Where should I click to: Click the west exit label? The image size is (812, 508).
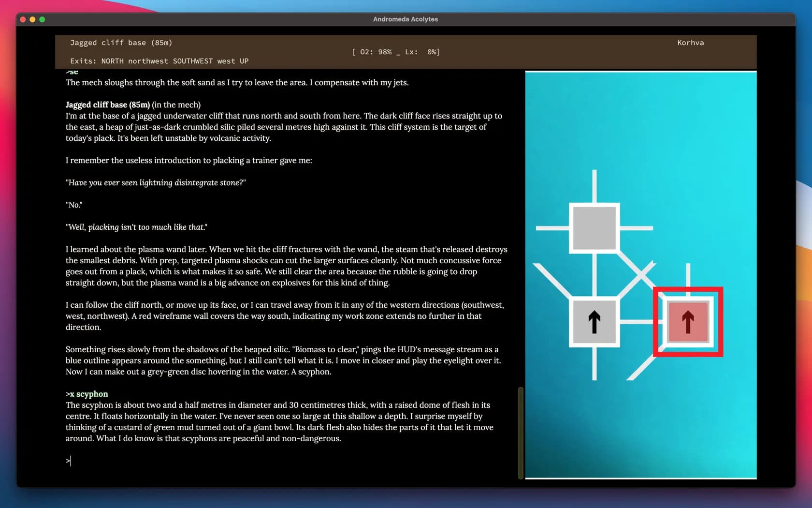pos(226,61)
